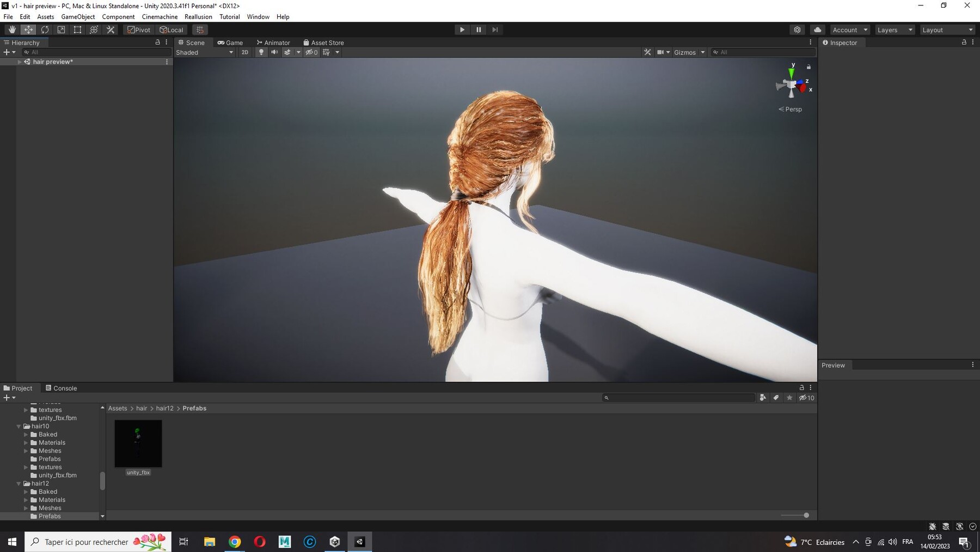Screen dimensions: 980x552
Task: Open the cloud services icon
Action: pos(818,30)
